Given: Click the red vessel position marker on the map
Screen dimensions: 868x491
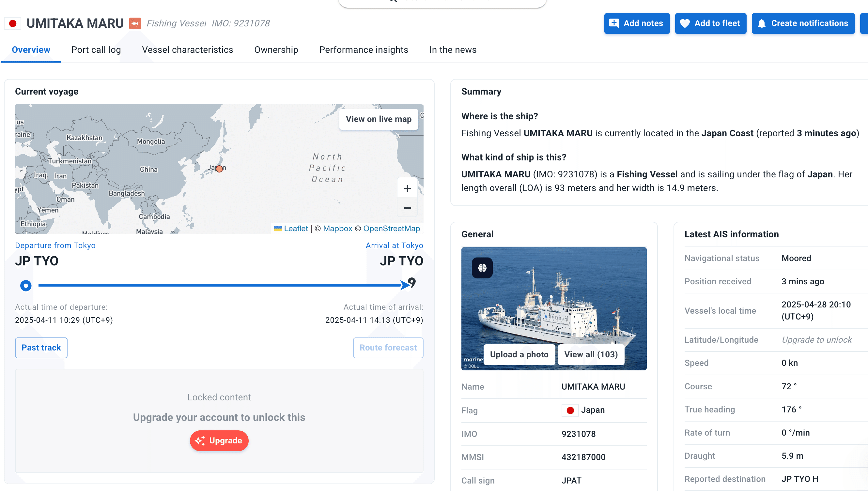Looking at the screenshot, I should coord(219,169).
